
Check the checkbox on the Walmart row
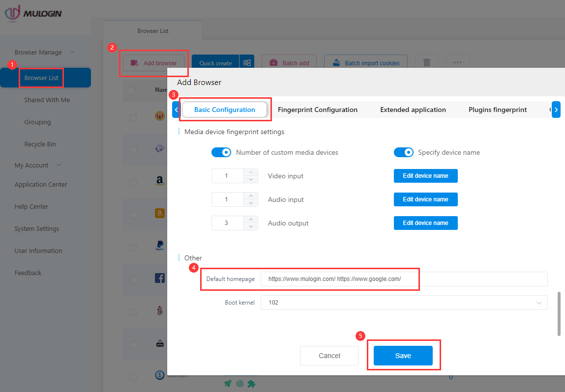point(133,377)
